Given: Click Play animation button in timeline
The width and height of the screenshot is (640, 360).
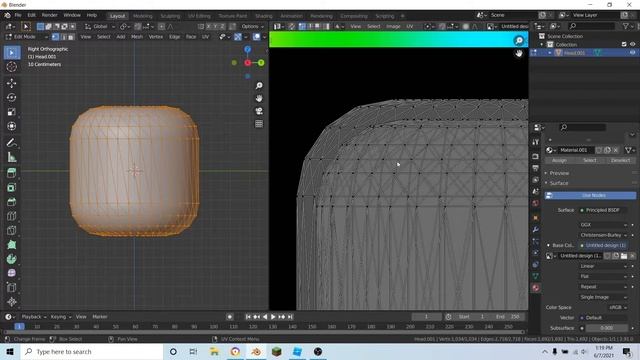Looking at the screenshot, I should [273, 317].
